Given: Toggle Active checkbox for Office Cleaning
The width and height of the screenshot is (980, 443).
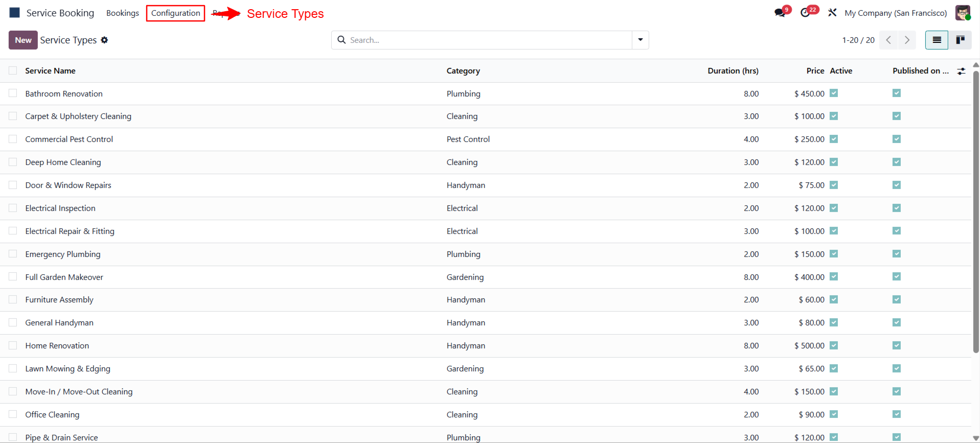Looking at the screenshot, I should point(834,414).
